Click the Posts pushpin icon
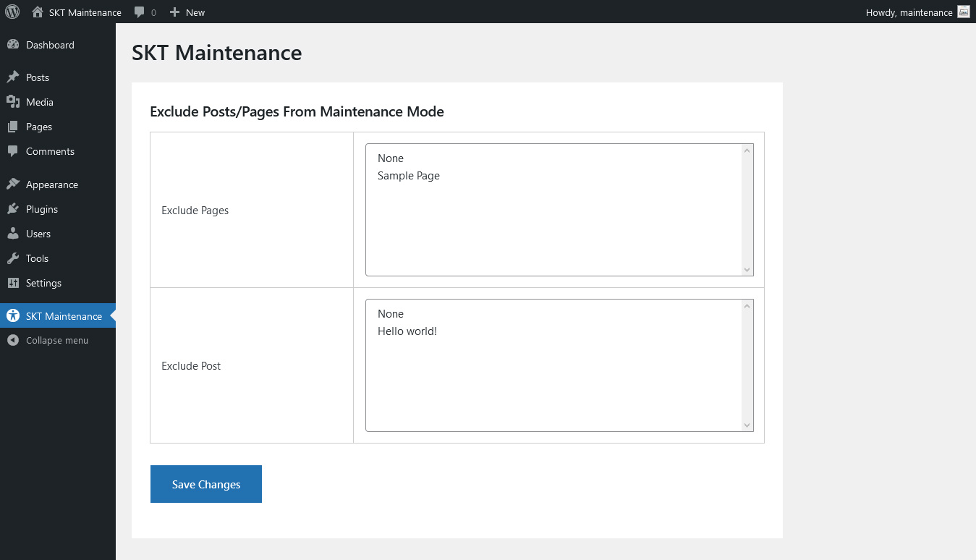 [x=13, y=77]
